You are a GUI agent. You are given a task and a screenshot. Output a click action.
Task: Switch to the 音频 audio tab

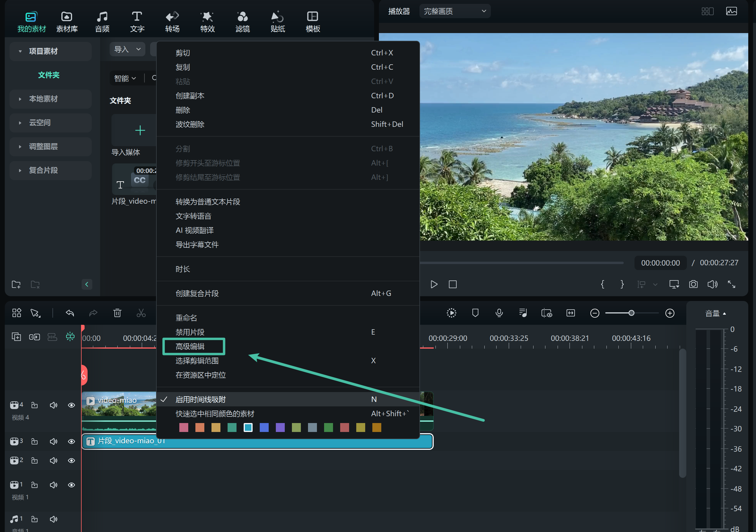[102, 22]
